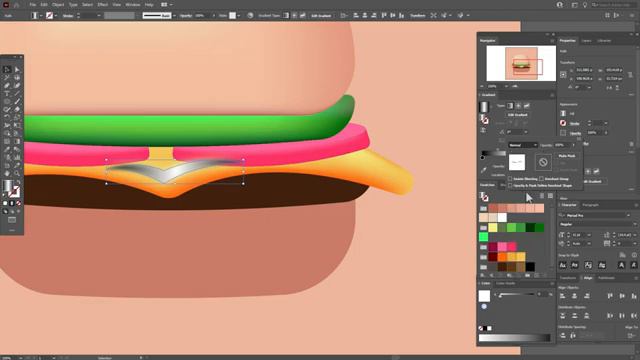Screen dimensions: 640x360
Task: Select the Pen tool
Action: click(x=7, y=86)
